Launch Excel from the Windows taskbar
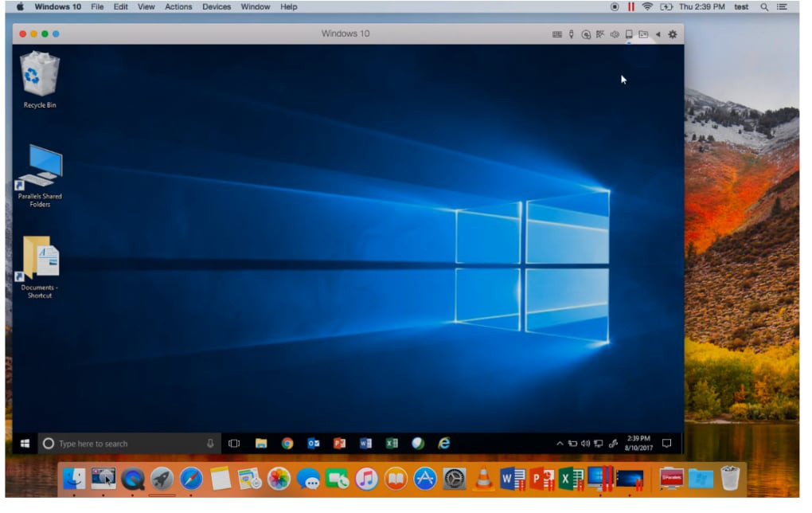The image size is (812, 513). tap(392, 444)
